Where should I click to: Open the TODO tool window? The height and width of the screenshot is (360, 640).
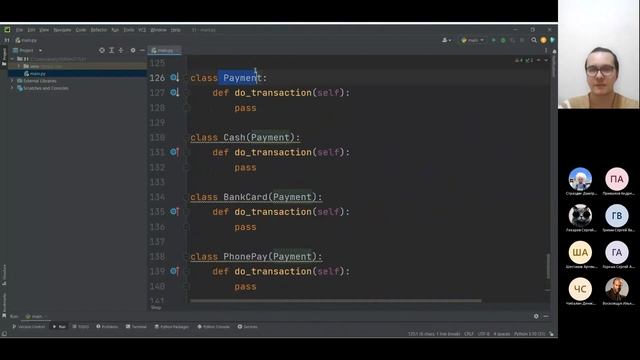(x=80, y=327)
